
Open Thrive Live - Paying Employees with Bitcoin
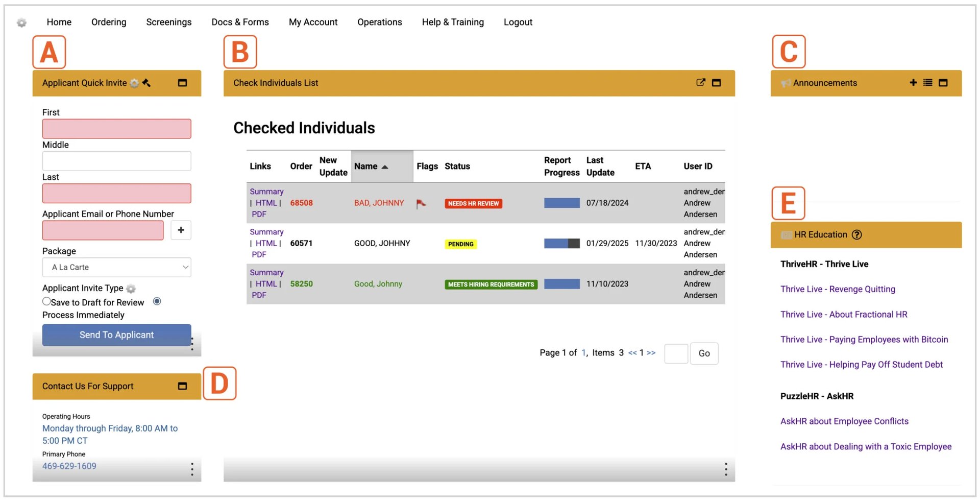(x=864, y=340)
